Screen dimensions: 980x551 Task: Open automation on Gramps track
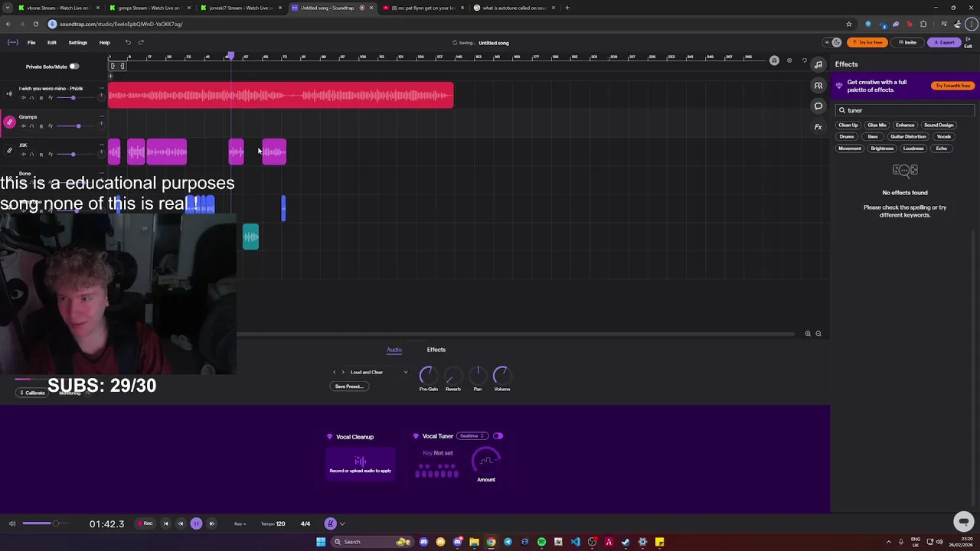pos(51,126)
